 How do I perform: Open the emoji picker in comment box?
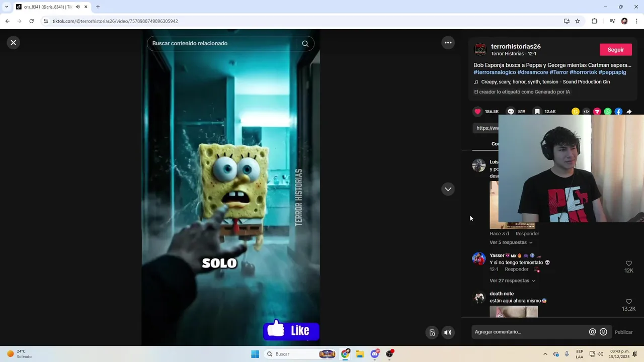tap(604, 332)
